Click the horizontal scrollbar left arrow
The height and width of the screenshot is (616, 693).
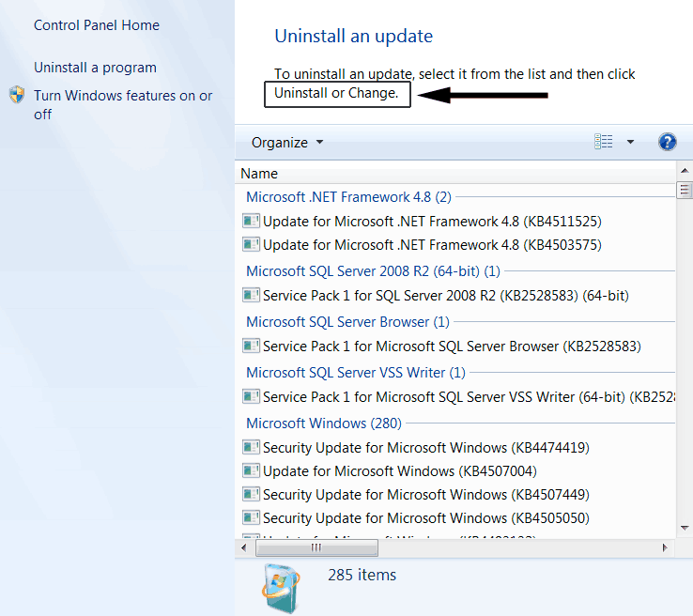click(x=244, y=548)
